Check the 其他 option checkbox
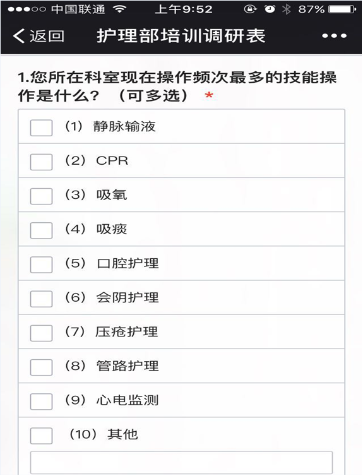Screen dimensions: 362x475 tap(41, 436)
